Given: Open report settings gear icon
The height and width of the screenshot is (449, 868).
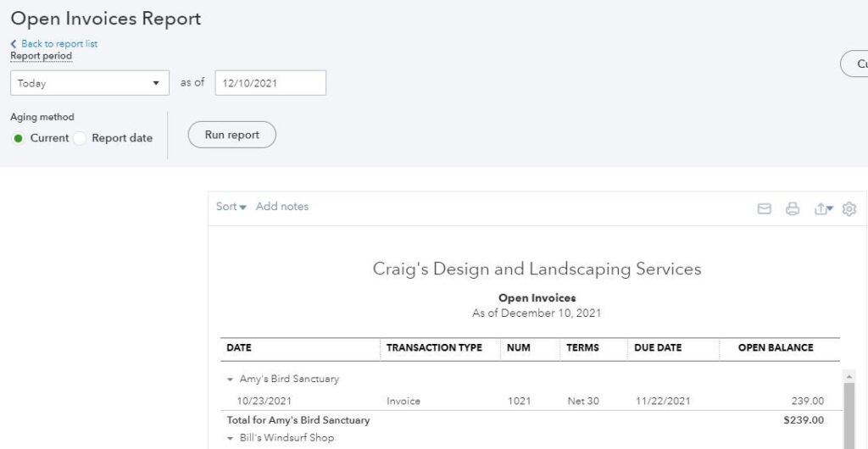Looking at the screenshot, I should coord(849,208).
